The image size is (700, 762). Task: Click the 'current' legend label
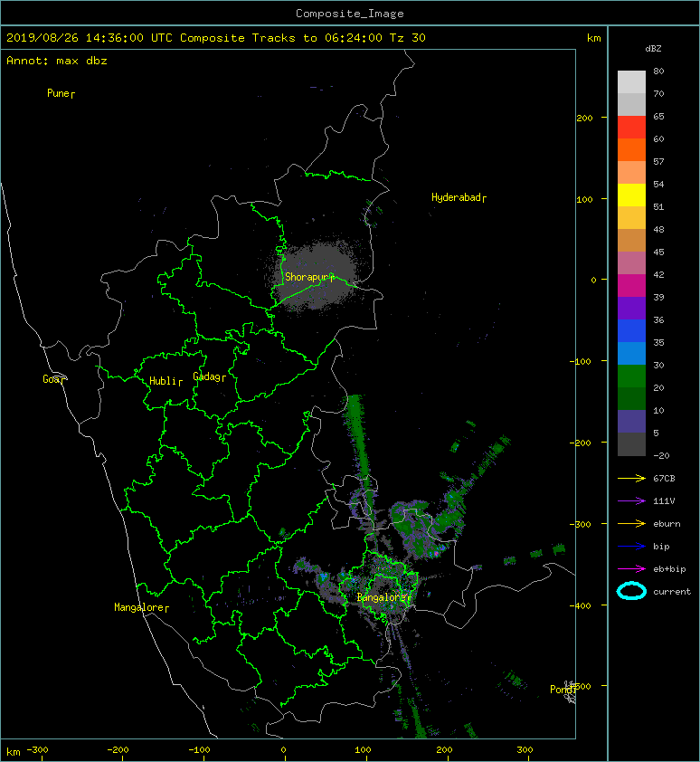pyautogui.click(x=672, y=592)
